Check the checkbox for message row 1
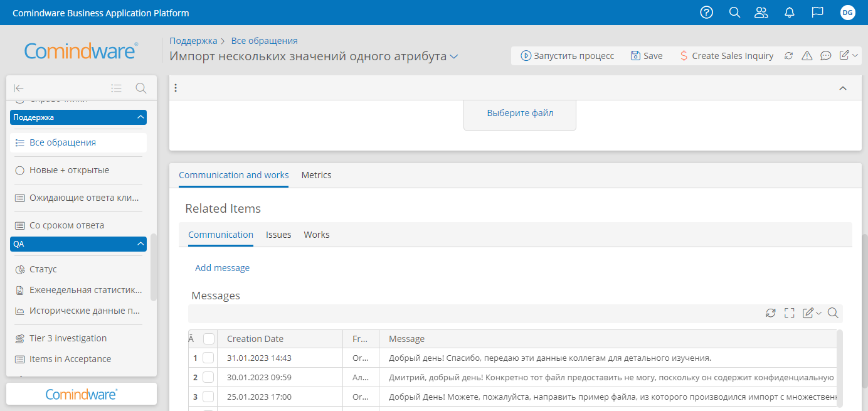Viewport: 868px width, 411px height. click(x=208, y=358)
